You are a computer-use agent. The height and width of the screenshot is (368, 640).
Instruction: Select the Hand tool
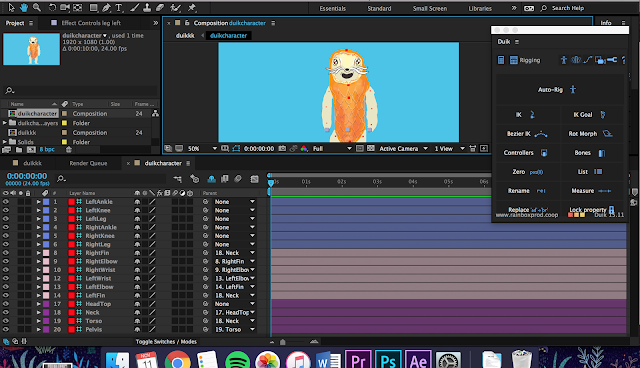click(x=24, y=7)
